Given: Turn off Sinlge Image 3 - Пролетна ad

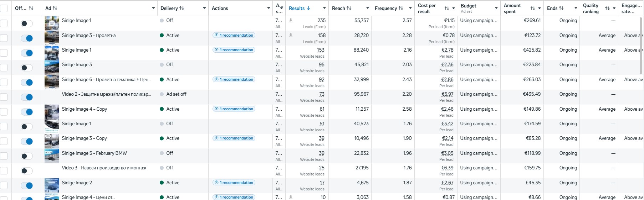Looking at the screenshot, I should point(27,38).
